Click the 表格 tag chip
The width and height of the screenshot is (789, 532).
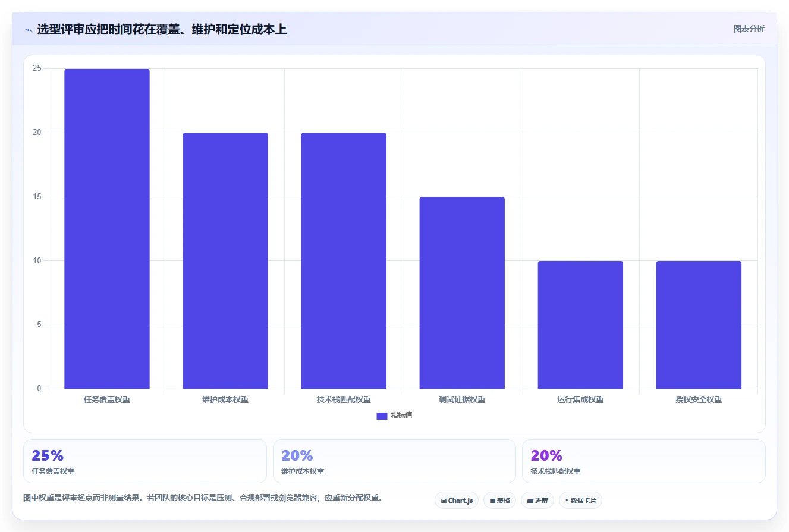[499, 500]
